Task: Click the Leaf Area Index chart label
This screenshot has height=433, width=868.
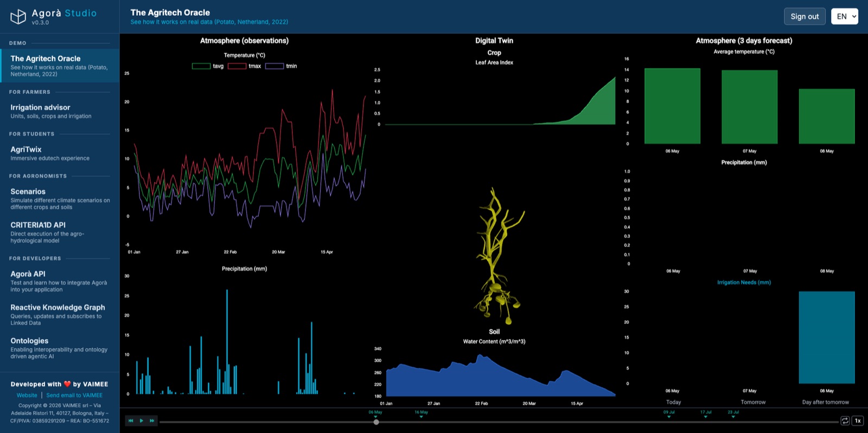Action: click(494, 62)
